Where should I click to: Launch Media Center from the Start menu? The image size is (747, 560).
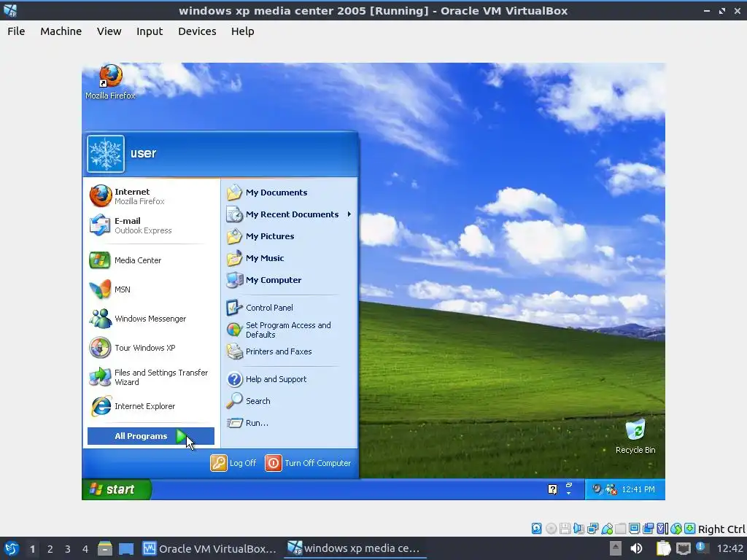point(150,260)
